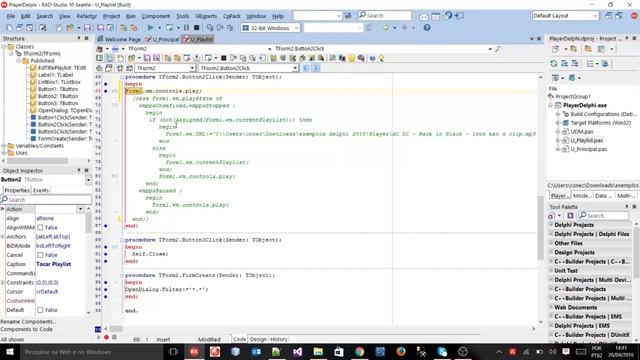
Task: Toggle breakpoint on Self.Close line gutter dot
Action: tap(106, 254)
